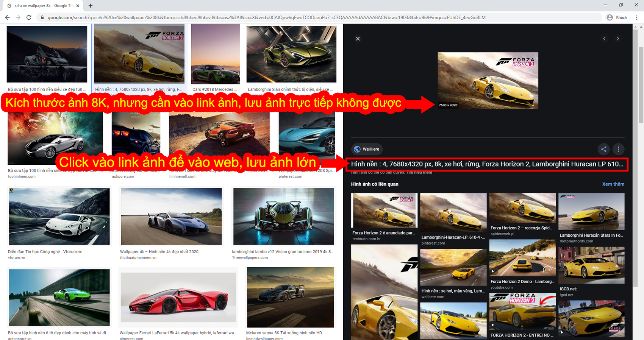This screenshot has height=340, width=644.
Task: Open the Wallpaper 4k Veneno thumbnail
Action: coord(171,217)
